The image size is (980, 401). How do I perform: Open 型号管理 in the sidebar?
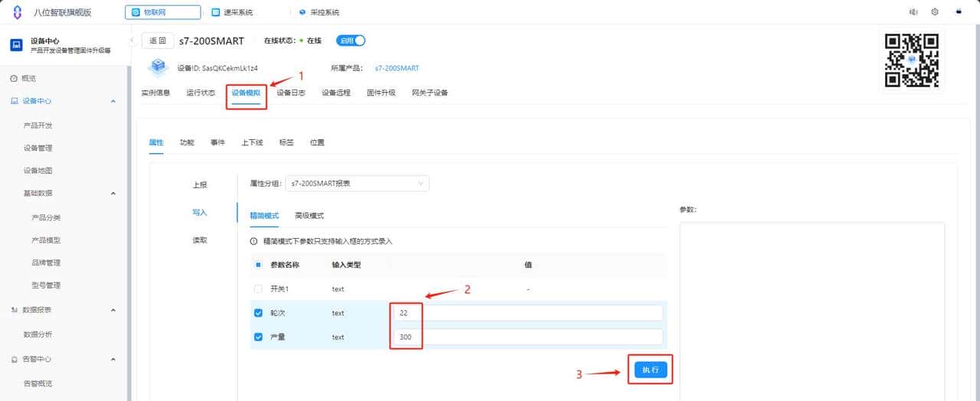[x=46, y=285]
